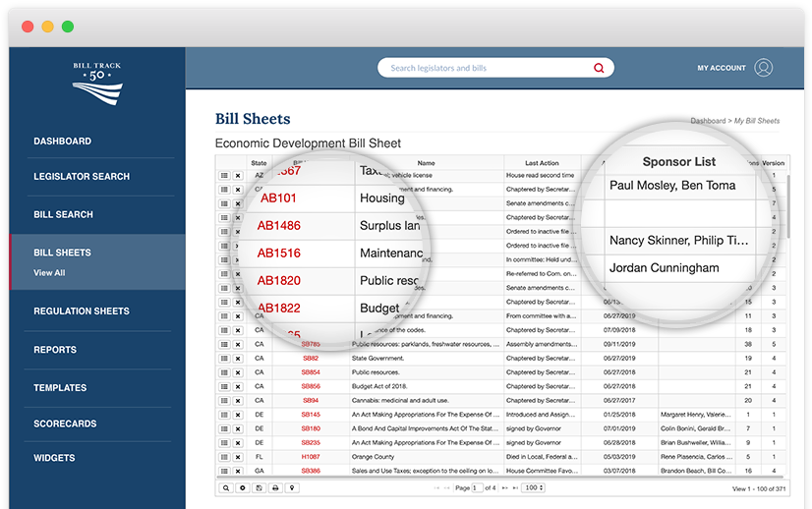Image resolution: width=812 pixels, height=509 pixels.
Task: Open details grid icon for H1087 row
Action: pyautogui.click(x=224, y=457)
